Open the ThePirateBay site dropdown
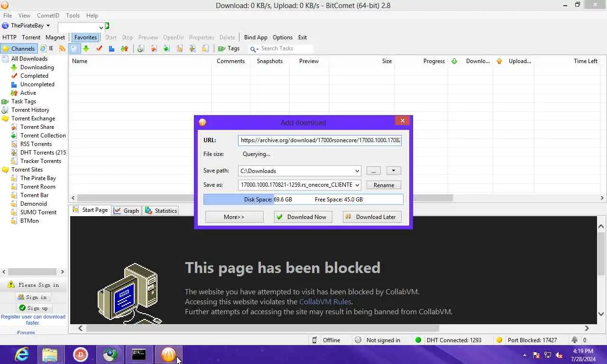The height and width of the screenshot is (364, 607). [48, 26]
